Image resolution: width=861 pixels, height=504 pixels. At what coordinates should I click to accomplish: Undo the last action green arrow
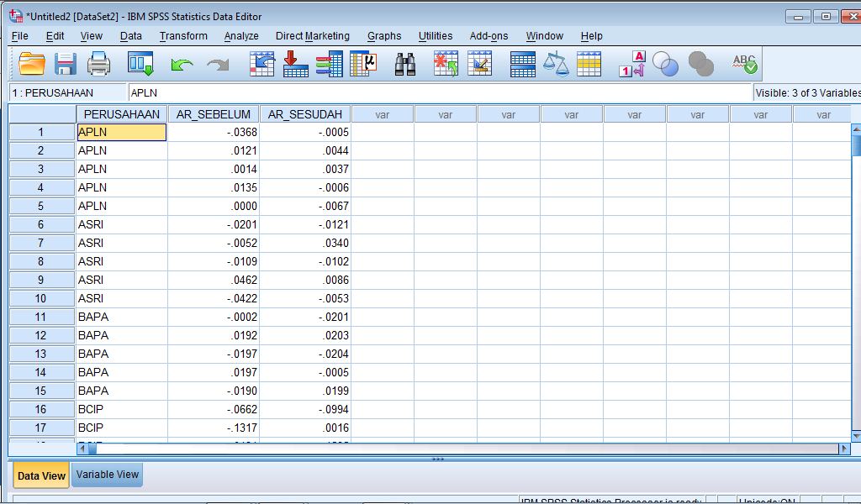[x=182, y=66]
